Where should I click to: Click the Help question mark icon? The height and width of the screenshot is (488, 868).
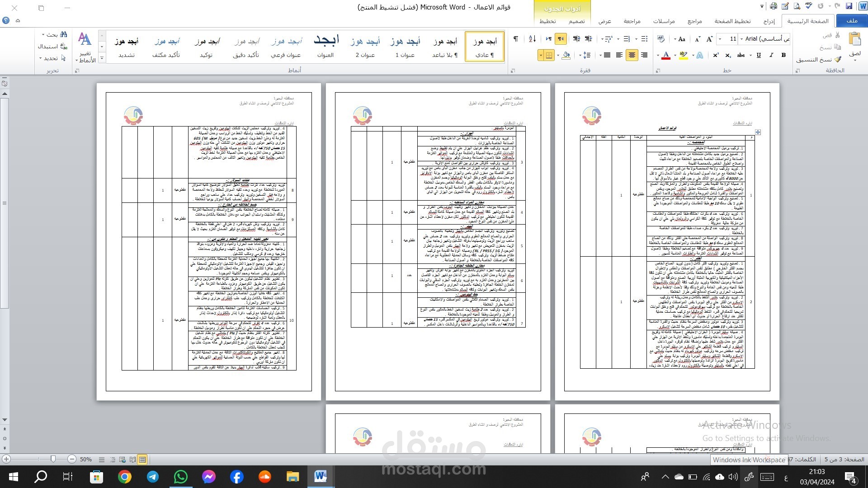(x=6, y=20)
